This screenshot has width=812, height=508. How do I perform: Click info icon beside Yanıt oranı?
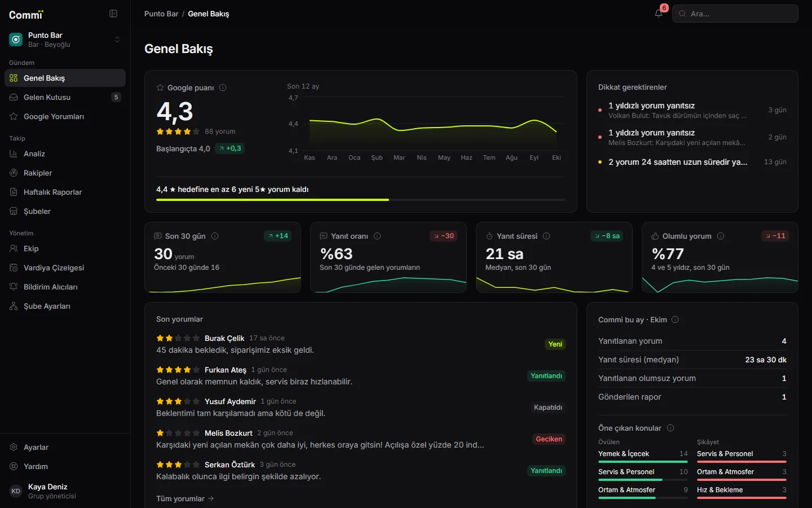coord(377,236)
